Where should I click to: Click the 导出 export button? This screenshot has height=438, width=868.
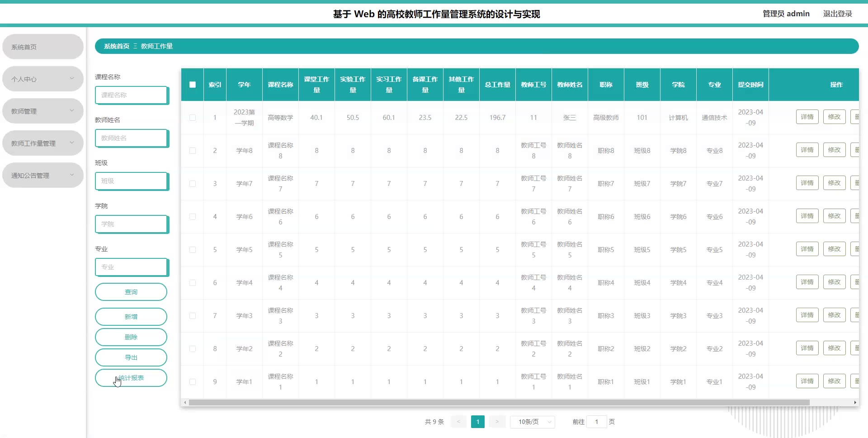click(131, 357)
